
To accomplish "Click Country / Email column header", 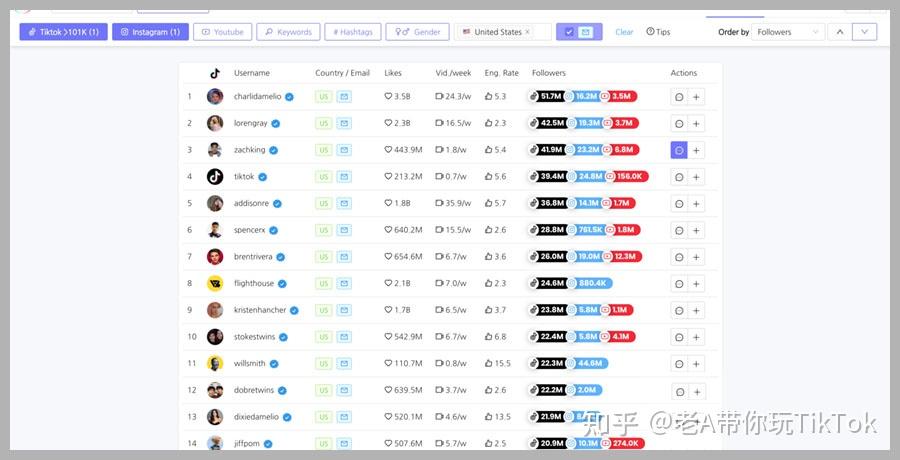I will (342, 73).
